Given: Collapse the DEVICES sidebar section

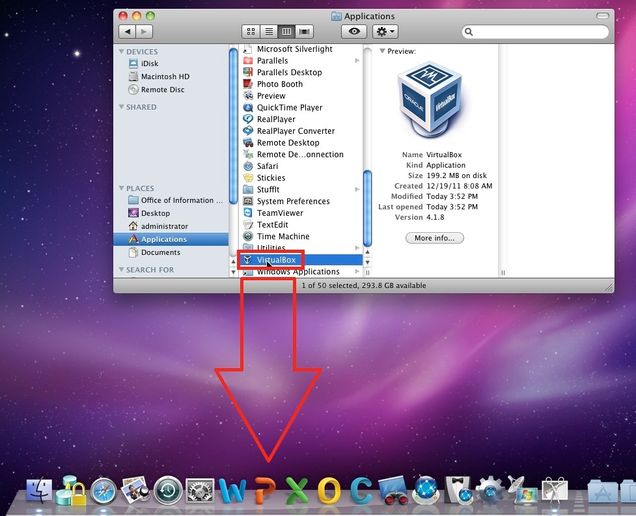Looking at the screenshot, I should [x=121, y=52].
